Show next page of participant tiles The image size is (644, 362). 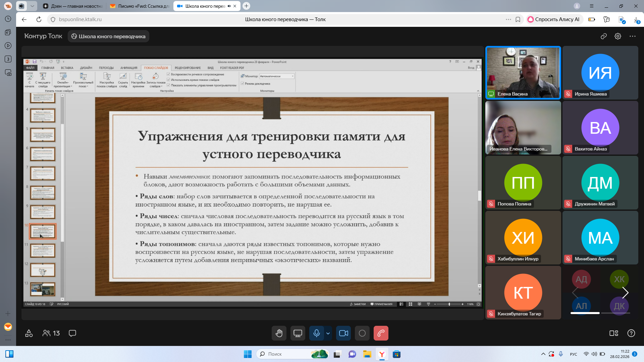pyautogui.click(x=625, y=293)
